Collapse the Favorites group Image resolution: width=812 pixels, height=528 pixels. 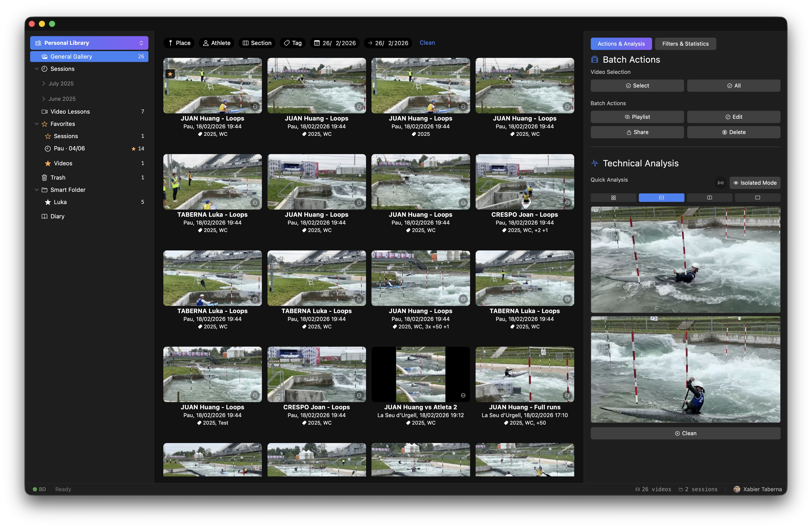[x=37, y=124]
